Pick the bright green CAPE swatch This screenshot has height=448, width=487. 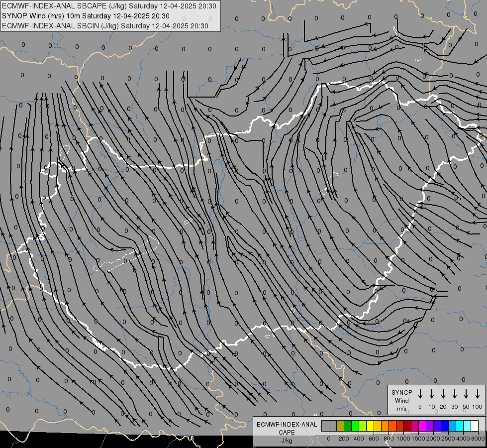pos(355,426)
